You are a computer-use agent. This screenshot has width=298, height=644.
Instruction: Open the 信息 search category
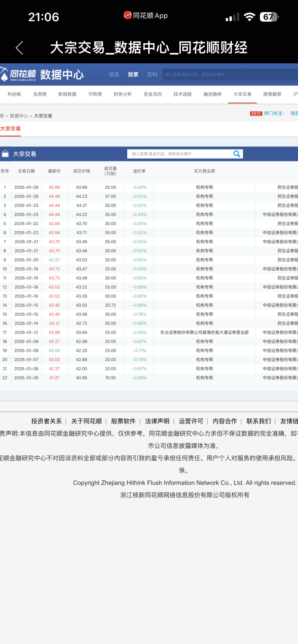114,74
